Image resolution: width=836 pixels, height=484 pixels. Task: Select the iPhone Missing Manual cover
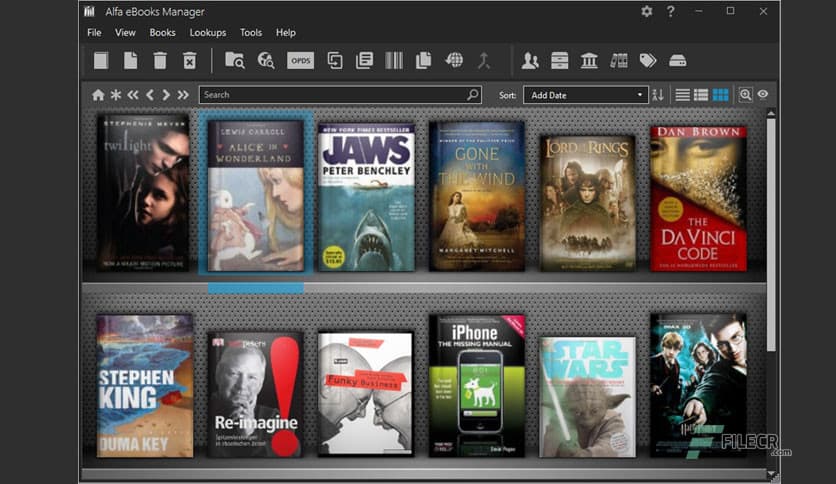pyautogui.click(x=477, y=386)
